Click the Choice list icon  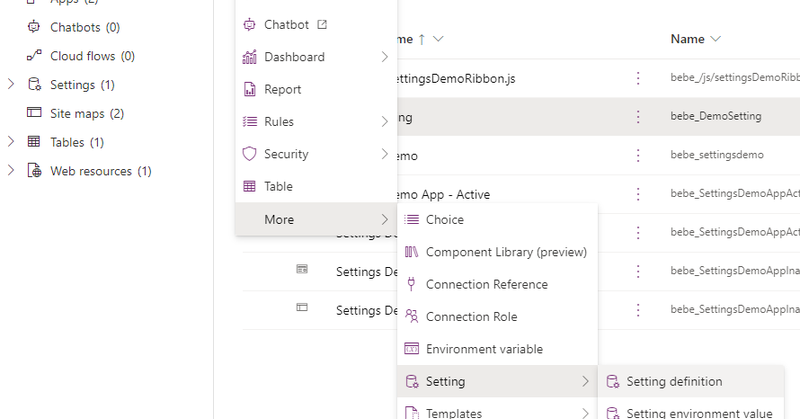click(x=411, y=219)
